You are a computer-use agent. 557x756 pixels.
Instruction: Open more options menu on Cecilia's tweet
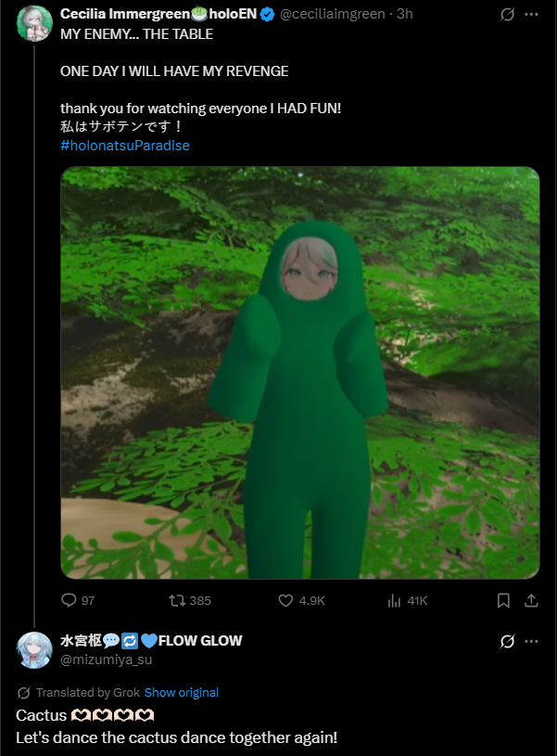tap(531, 15)
